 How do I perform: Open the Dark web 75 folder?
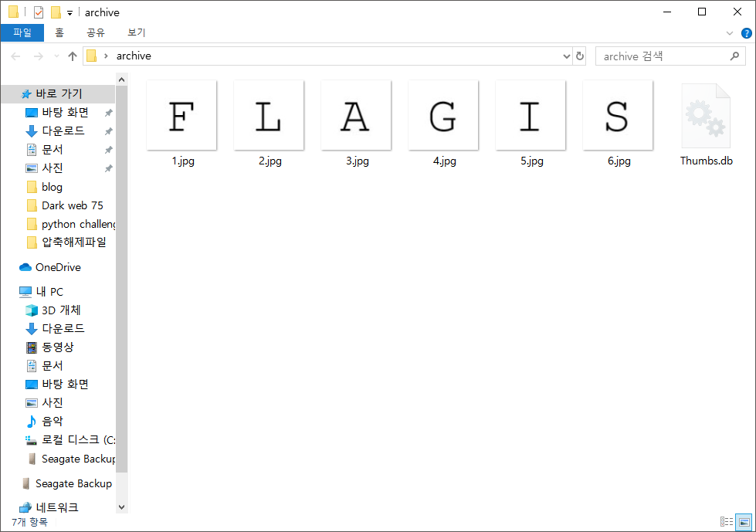[73, 205]
